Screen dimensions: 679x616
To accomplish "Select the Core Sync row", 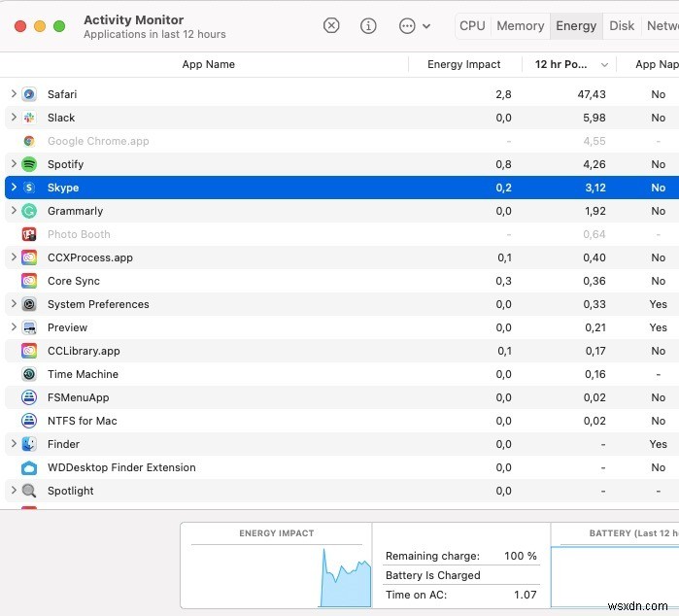I will tap(342, 281).
